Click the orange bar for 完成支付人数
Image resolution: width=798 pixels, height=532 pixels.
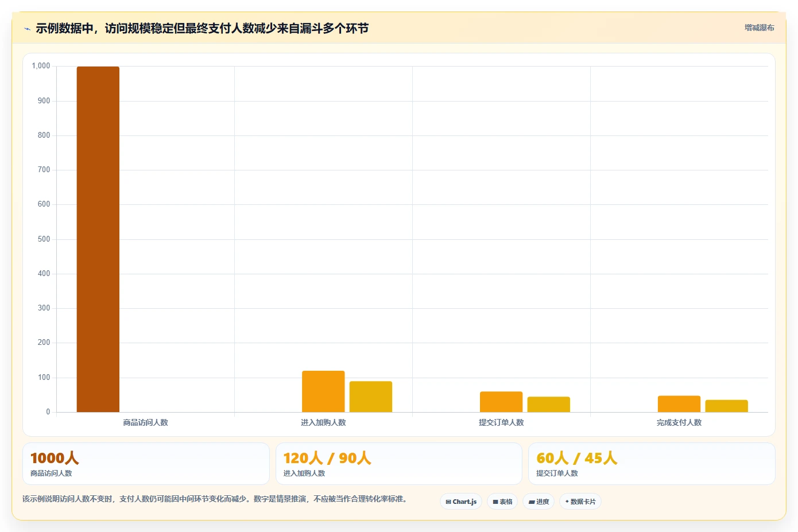click(679, 404)
